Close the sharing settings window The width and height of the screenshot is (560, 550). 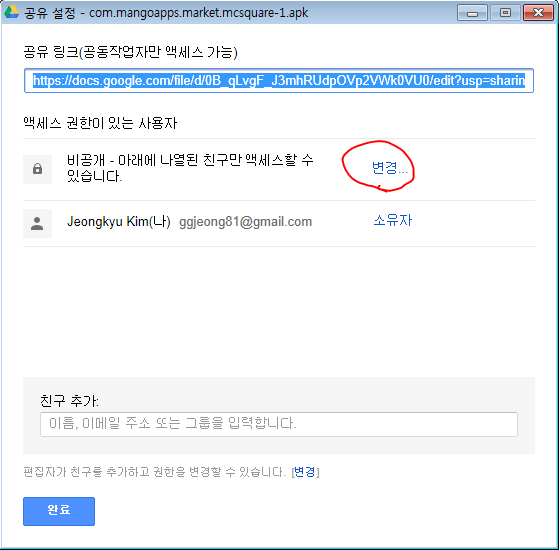pyautogui.click(x=538, y=13)
